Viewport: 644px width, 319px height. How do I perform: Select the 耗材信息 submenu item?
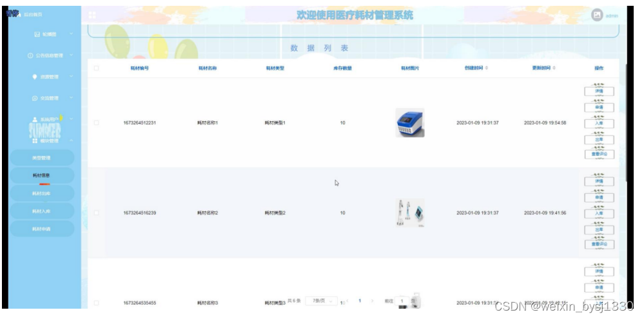41,175
